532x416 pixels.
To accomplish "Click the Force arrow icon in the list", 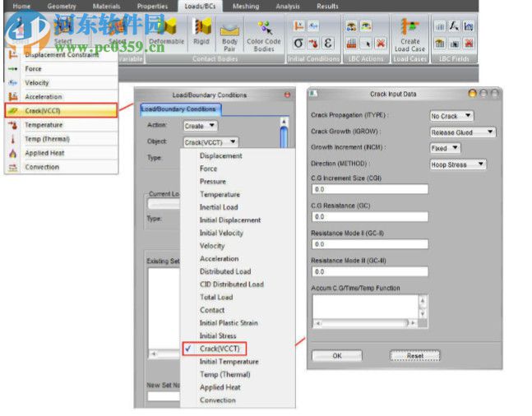I will click(x=13, y=69).
